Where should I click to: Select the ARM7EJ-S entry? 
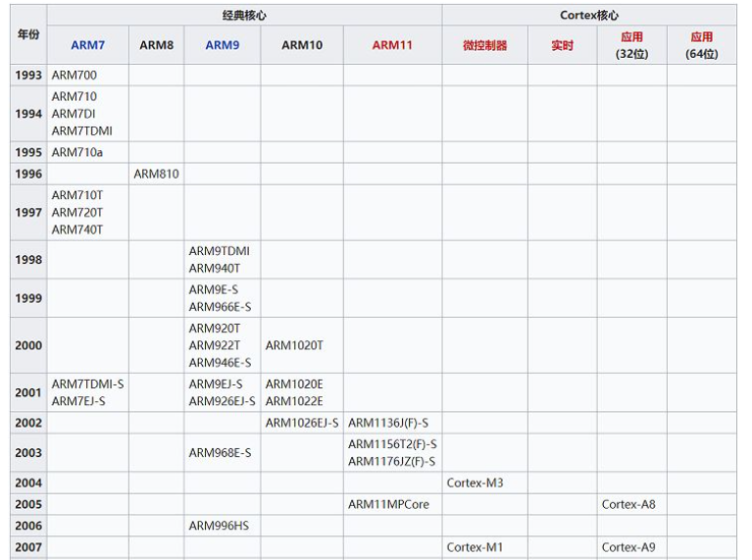[78, 401]
